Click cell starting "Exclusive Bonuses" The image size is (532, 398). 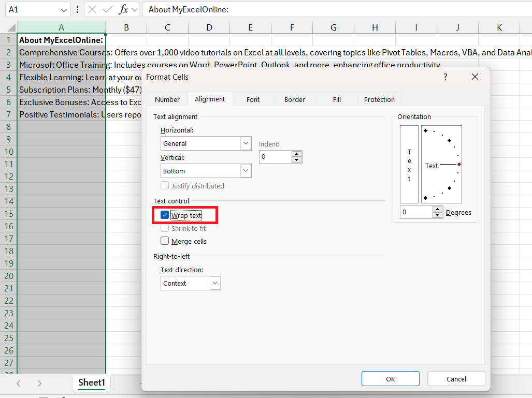(62, 102)
